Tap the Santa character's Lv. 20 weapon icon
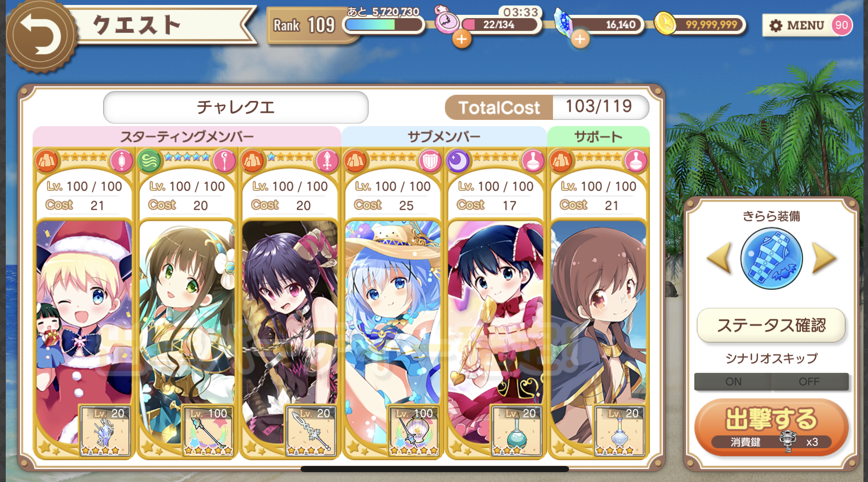868x482 pixels. [x=106, y=431]
